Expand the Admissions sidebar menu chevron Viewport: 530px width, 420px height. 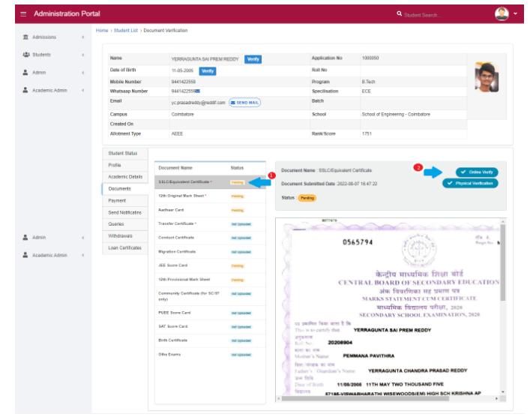click(x=82, y=37)
